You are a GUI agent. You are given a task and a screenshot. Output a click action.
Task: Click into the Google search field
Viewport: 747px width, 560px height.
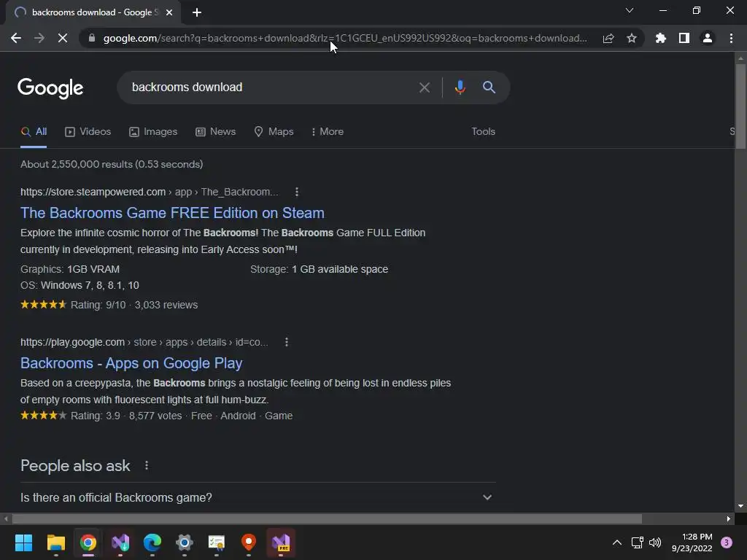(x=271, y=87)
